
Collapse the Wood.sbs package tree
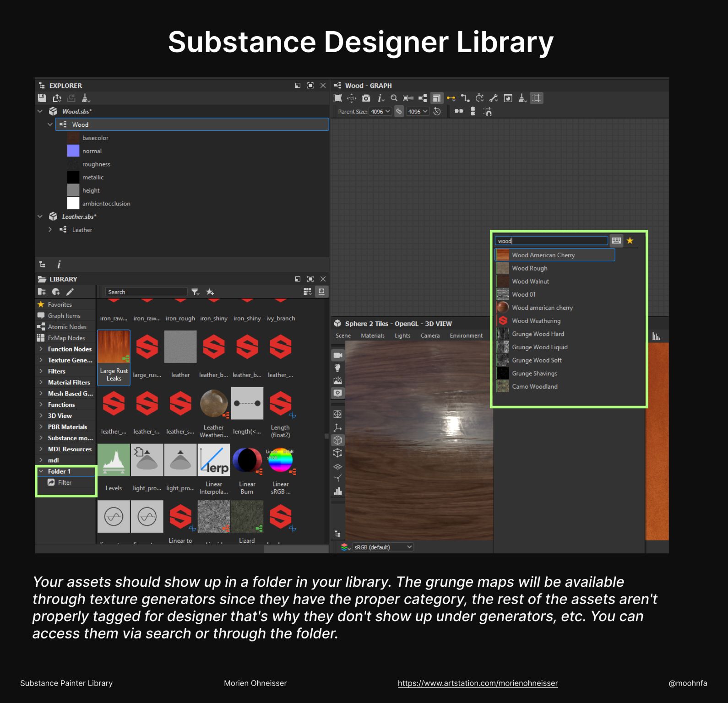click(40, 111)
